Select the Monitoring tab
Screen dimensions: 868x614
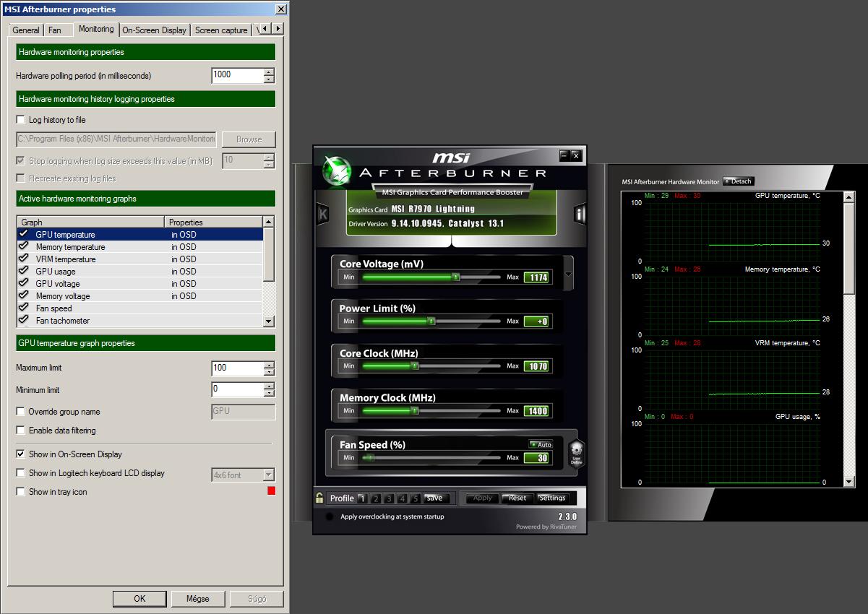tap(96, 29)
